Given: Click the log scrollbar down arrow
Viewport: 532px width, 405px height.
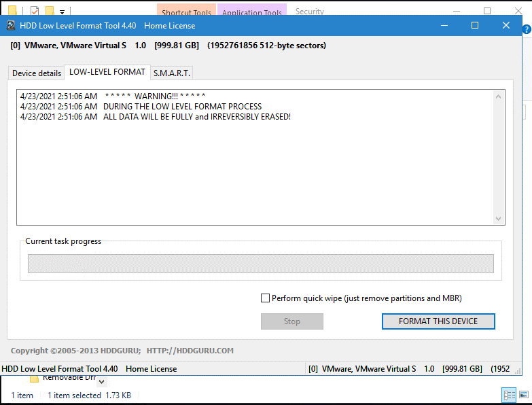Looking at the screenshot, I should [x=498, y=219].
